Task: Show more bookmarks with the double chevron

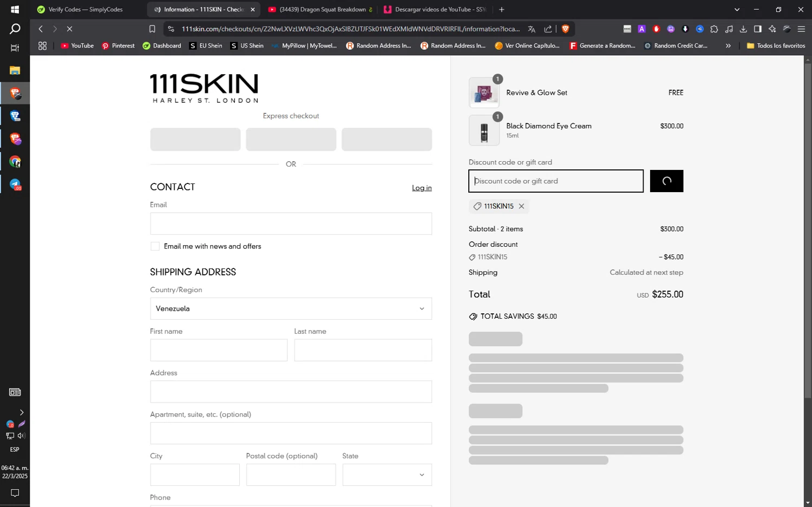Action: click(728, 46)
